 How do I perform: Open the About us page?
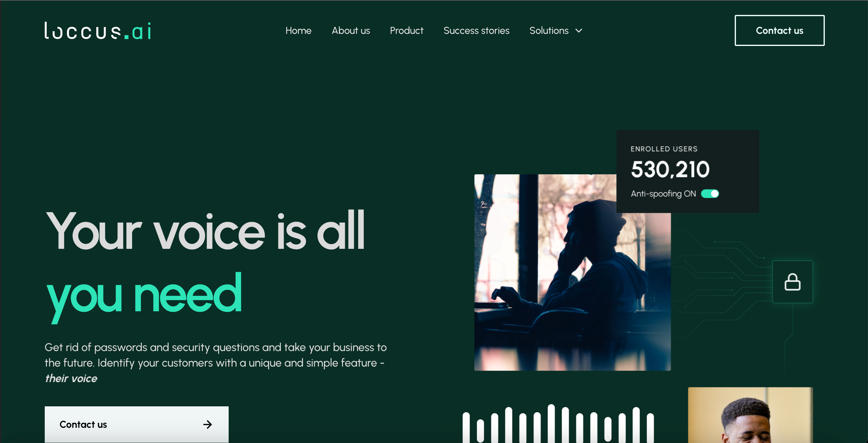[x=351, y=31]
